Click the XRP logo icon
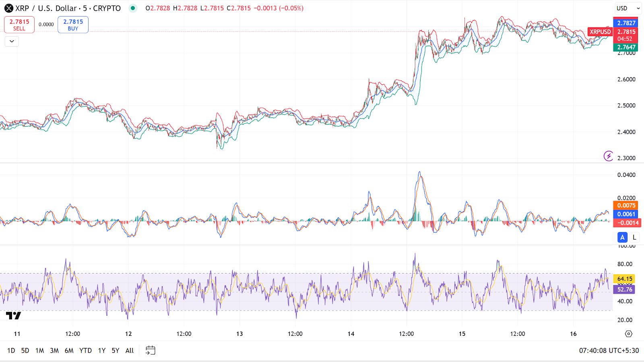 (x=8, y=8)
